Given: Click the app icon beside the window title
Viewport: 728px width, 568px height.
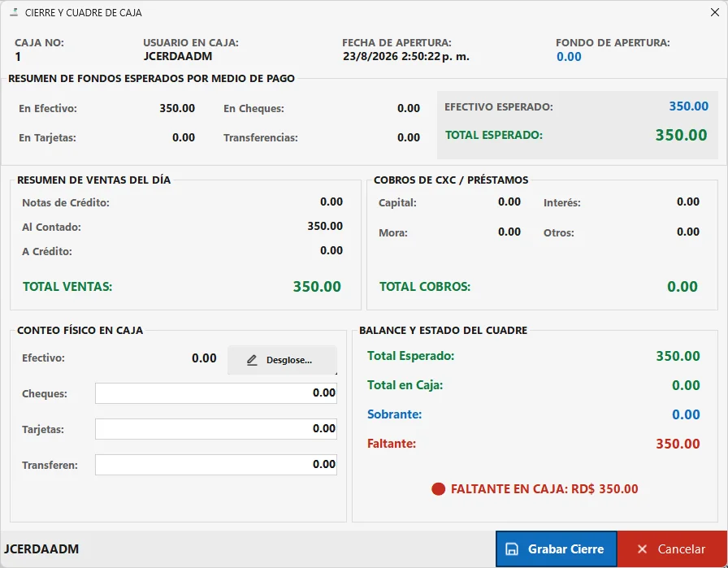Looking at the screenshot, I should click(14, 12).
